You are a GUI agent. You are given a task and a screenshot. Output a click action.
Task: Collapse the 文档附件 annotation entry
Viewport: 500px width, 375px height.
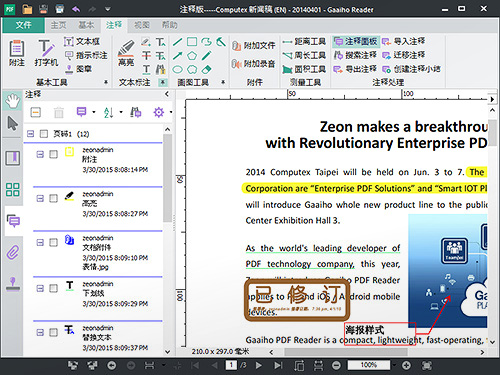coord(40,242)
